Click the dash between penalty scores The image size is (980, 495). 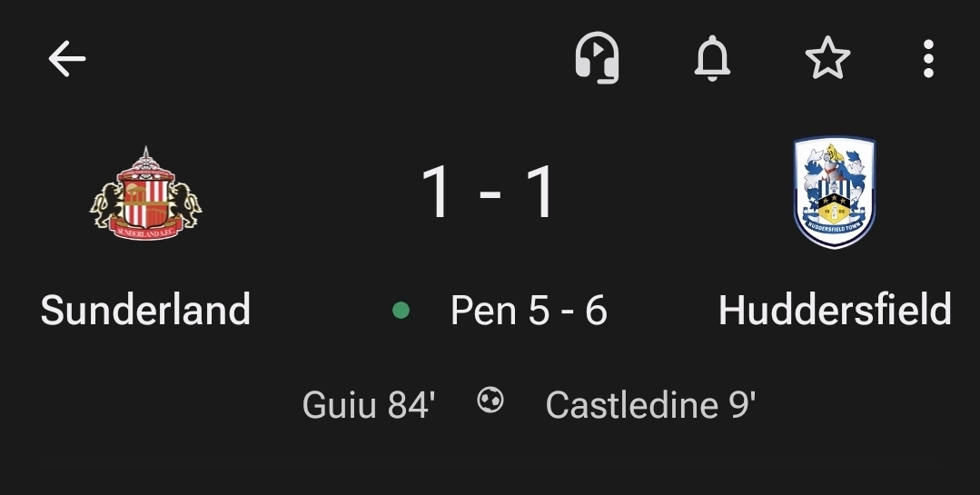point(567,312)
